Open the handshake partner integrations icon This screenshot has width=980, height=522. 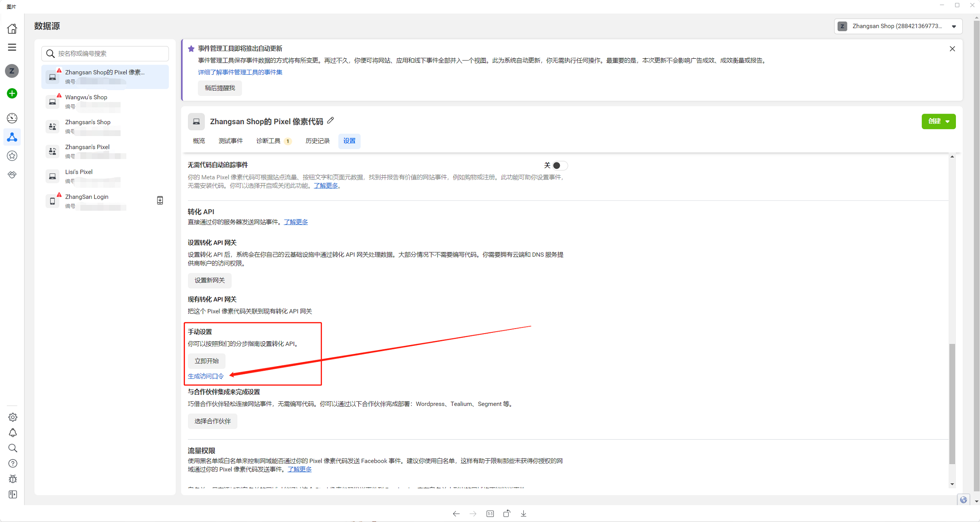(x=12, y=174)
